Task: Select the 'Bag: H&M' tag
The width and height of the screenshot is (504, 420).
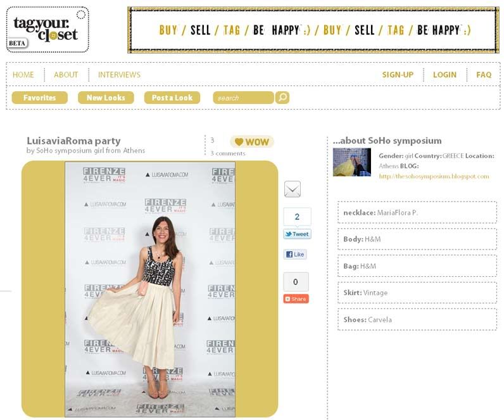Action: point(417,266)
